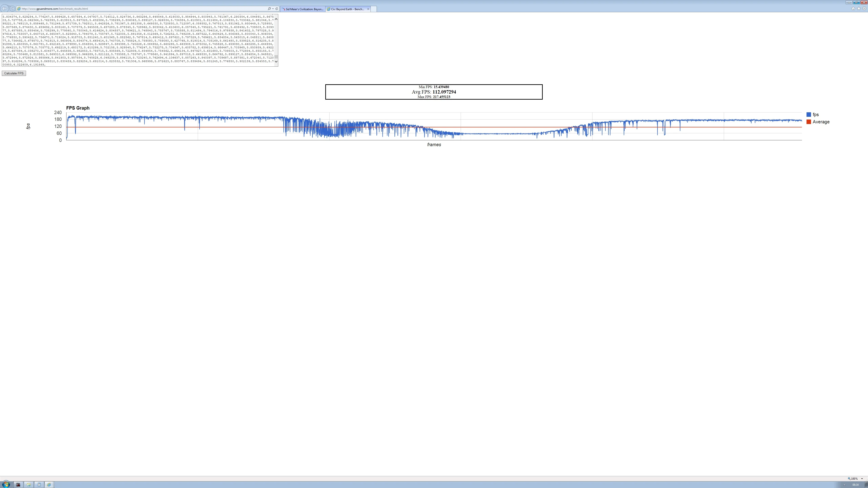Minimize the browser window
This screenshot has width=868, height=488.
pyautogui.click(x=849, y=2)
